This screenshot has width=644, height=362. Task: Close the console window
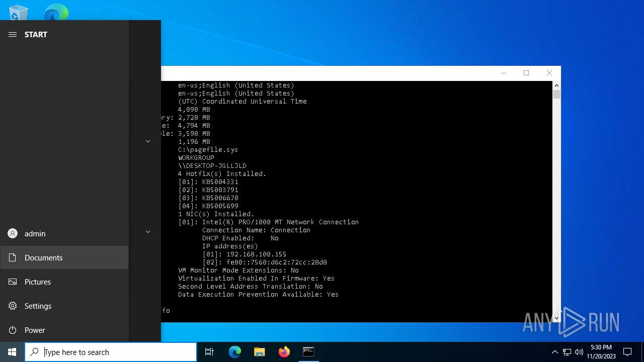(x=549, y=73)
